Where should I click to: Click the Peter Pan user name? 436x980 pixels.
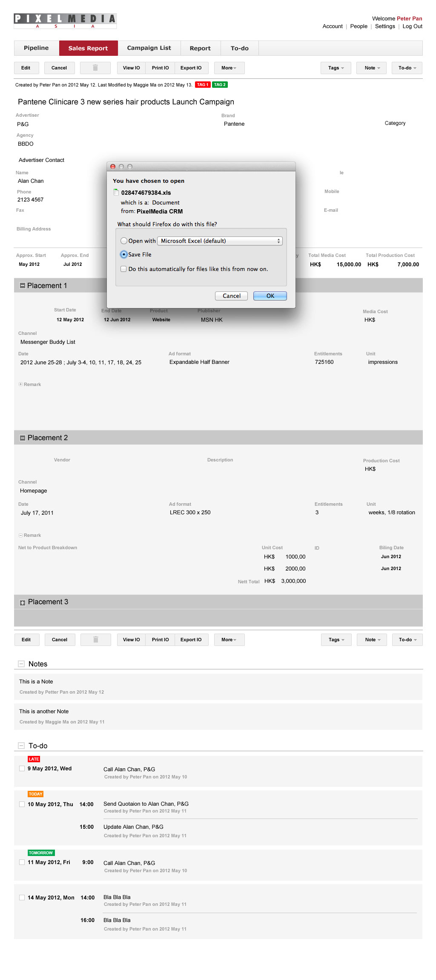coord(410,19)
